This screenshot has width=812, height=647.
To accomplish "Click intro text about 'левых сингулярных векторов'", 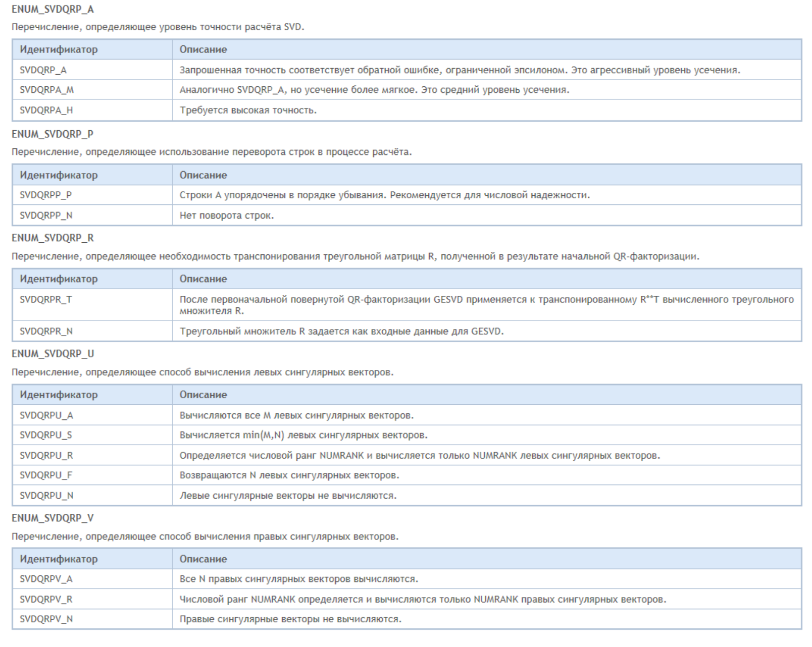I will tap(202, 372).
